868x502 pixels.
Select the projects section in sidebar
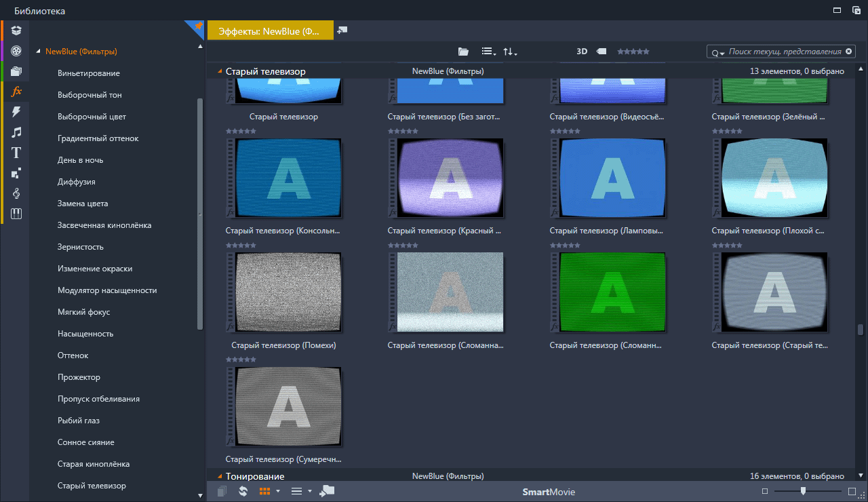(x=16, y=71)
